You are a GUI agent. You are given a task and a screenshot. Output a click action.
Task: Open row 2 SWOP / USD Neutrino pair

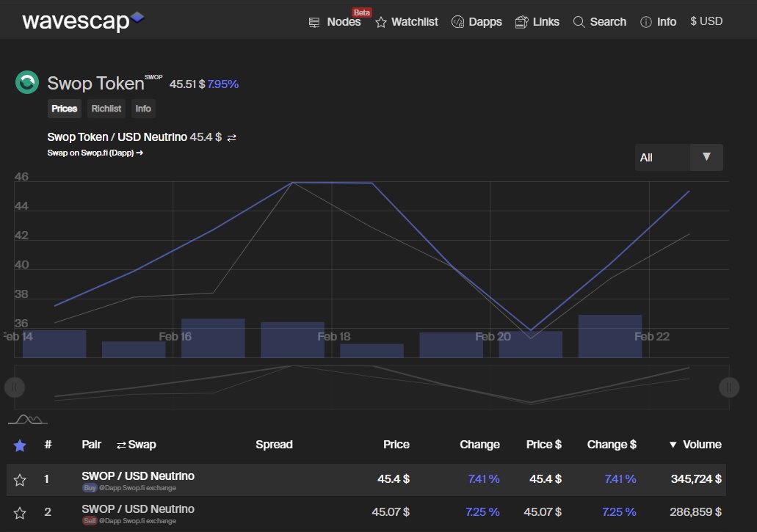tap(138, 509)
